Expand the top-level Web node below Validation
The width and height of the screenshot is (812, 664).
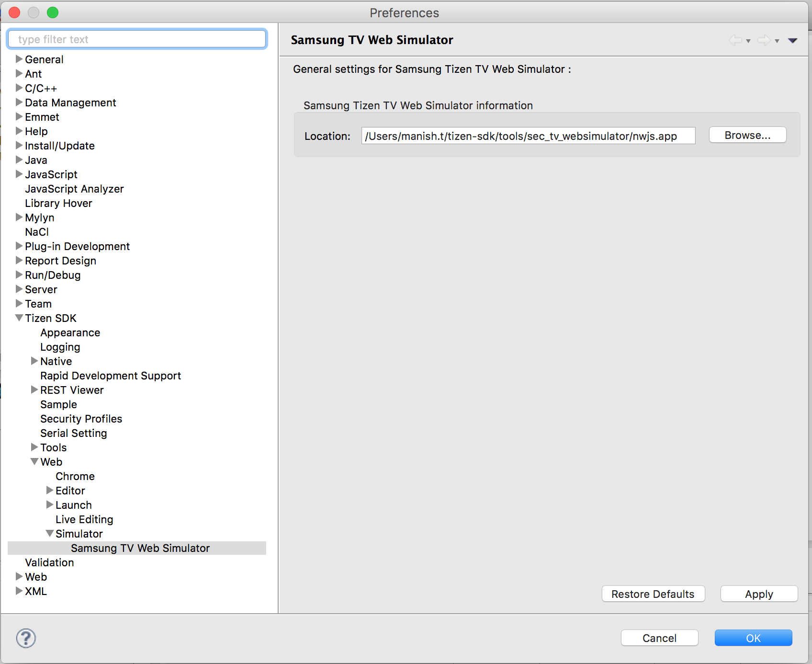(x=19, y=576)
